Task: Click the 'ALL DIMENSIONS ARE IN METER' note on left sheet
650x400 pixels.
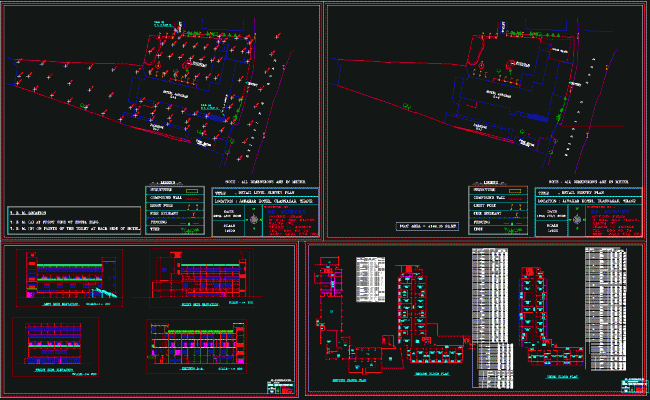Action: 265,182
